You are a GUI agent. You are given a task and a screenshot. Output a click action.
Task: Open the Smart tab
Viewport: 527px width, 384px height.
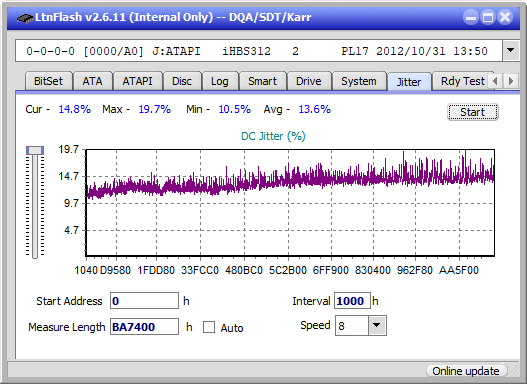[262, 81]
